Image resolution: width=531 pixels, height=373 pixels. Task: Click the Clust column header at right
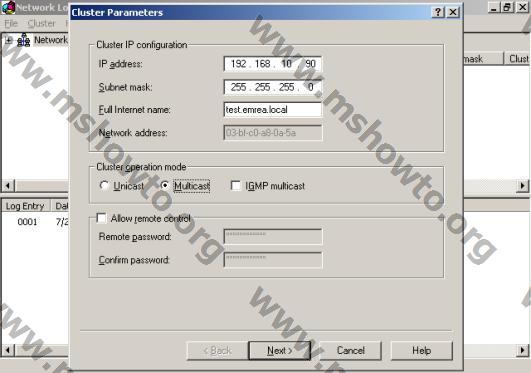pos(517,59)
